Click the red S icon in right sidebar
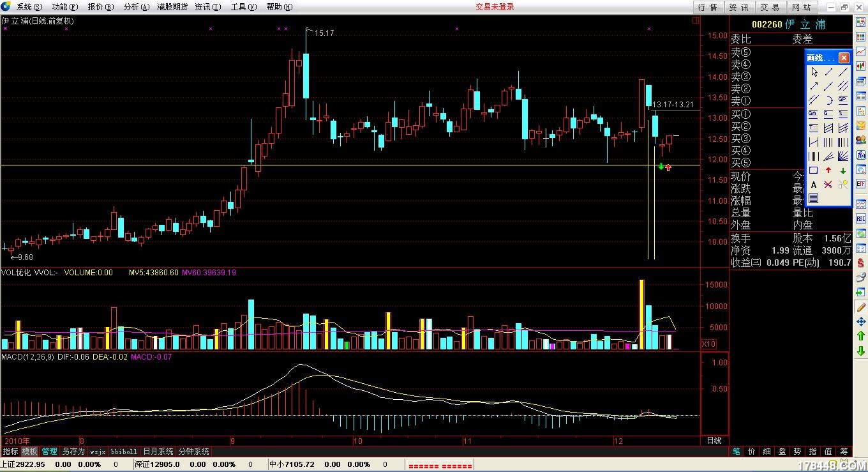This screenshot has height=472, width=868. point(860,262)
